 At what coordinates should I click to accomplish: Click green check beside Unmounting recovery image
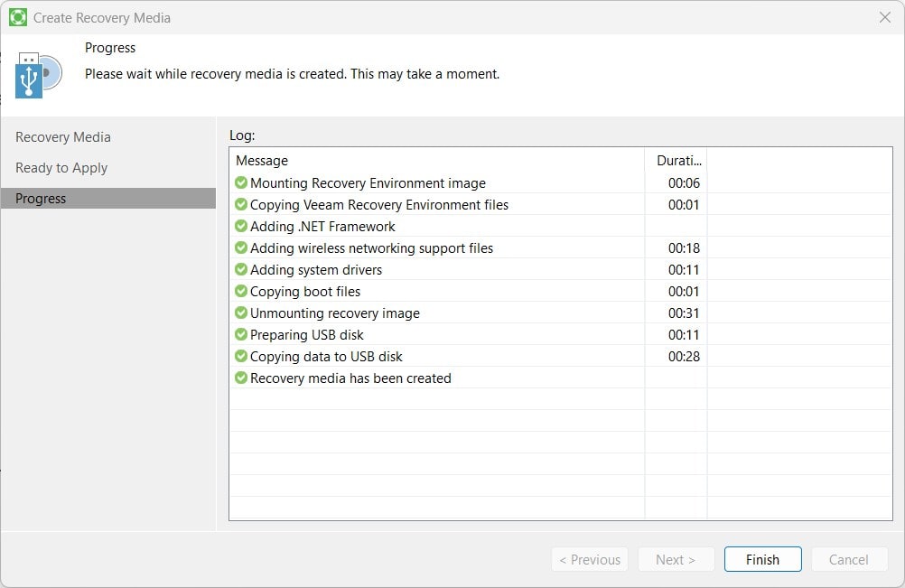coord(241,313)
